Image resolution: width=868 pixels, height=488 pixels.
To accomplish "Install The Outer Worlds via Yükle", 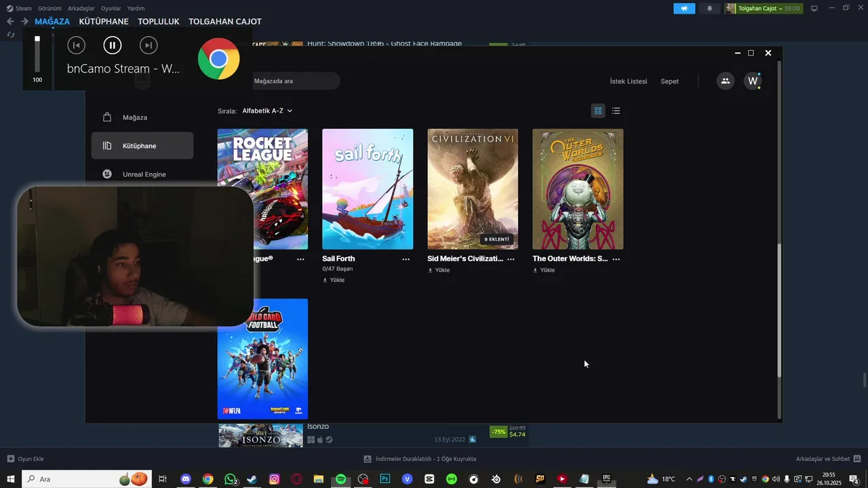I will pos(544,270).
